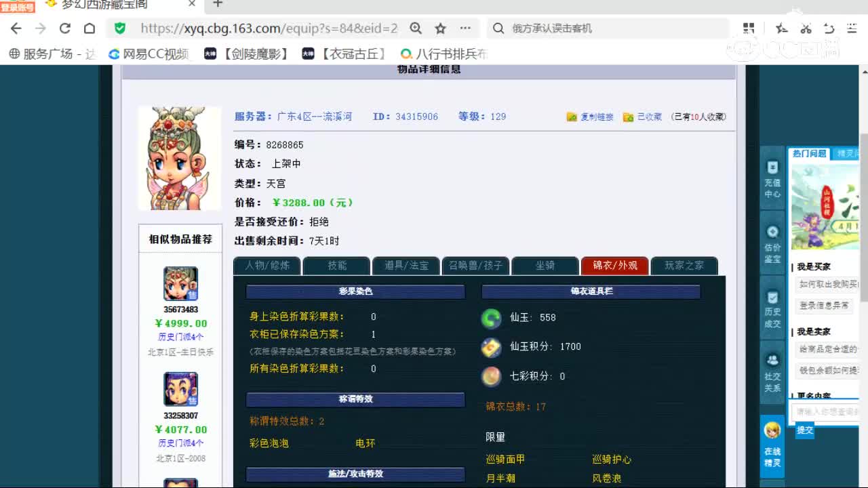The width and height of the screenshot is (868, 488).
Task: Open 登录信息异常 help question
Action: coord(825,306)
